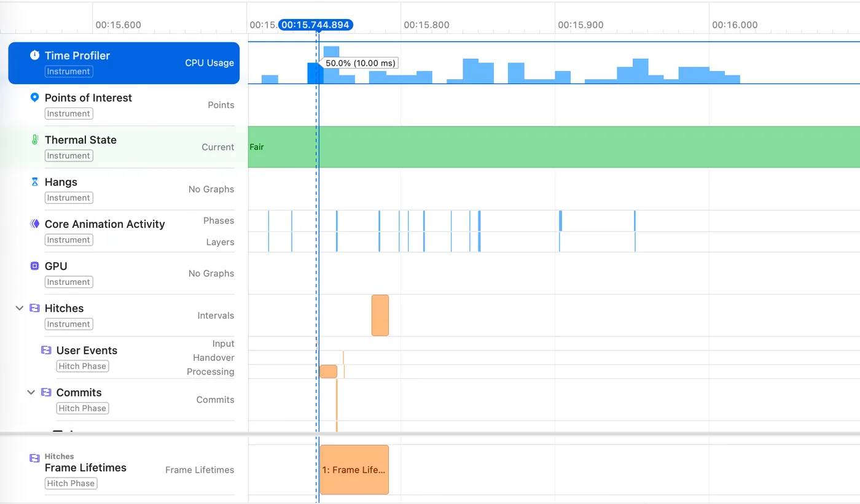Select the Time Profiler track name
This screenshot has height=504, width=860.
click(x=77, y=55)
